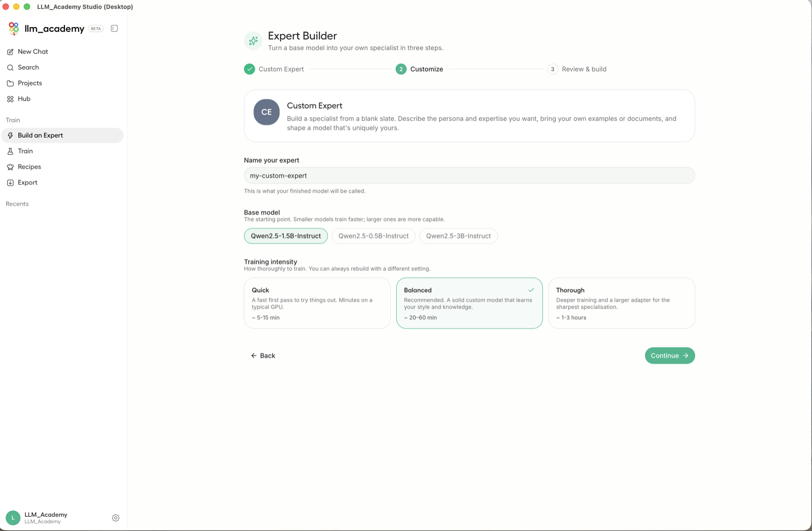Click the Hub grid icon

(x=10, y=99)
